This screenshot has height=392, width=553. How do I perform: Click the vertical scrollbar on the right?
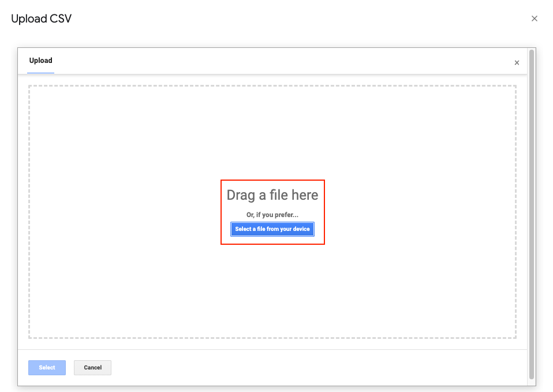click(x=532, y=215)
